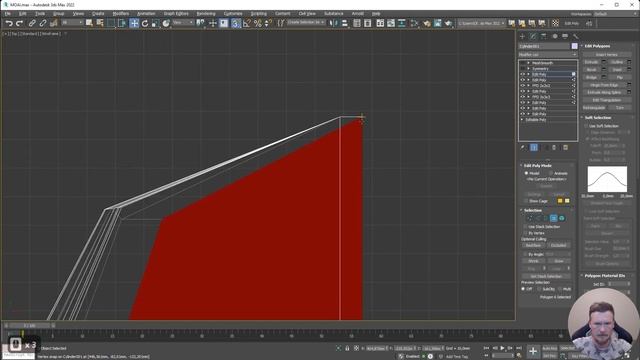Image resolution: width=640 pixels, height=360 pixels.
Task: Open the Modifiers menu
Action: (120, 13)
